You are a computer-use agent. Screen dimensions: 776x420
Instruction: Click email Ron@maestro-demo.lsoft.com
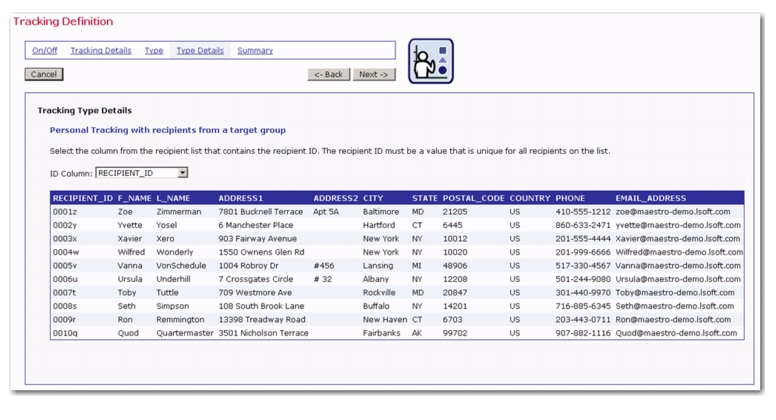[x=673, y=320]
